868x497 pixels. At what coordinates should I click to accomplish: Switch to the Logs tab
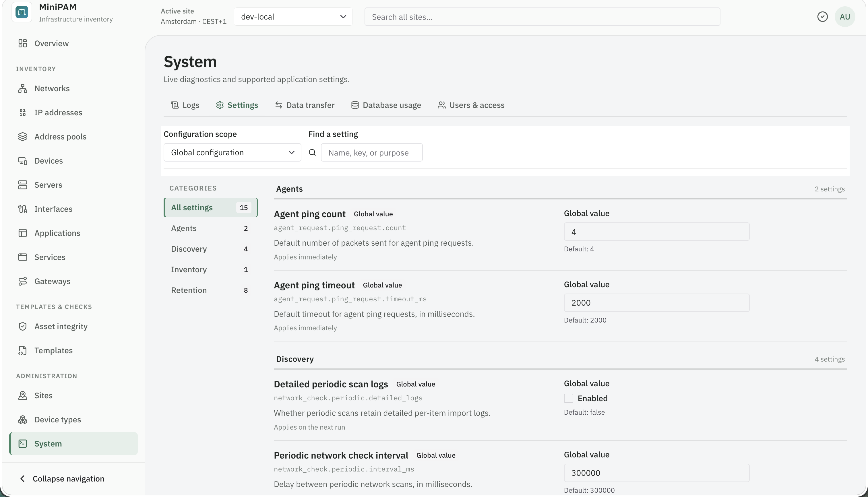tap(185, 105)
